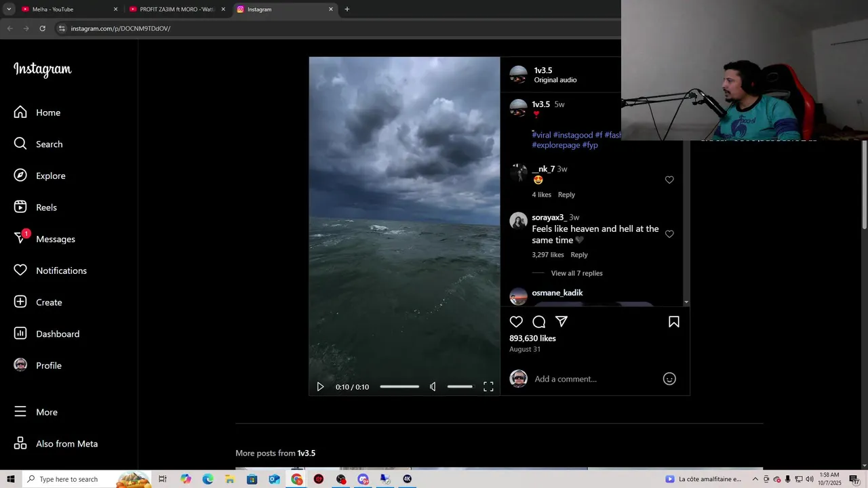This screenshot has width=868, height=488.
Task: Open the emoji picker in comment box
Action: [x=669, y=379]
